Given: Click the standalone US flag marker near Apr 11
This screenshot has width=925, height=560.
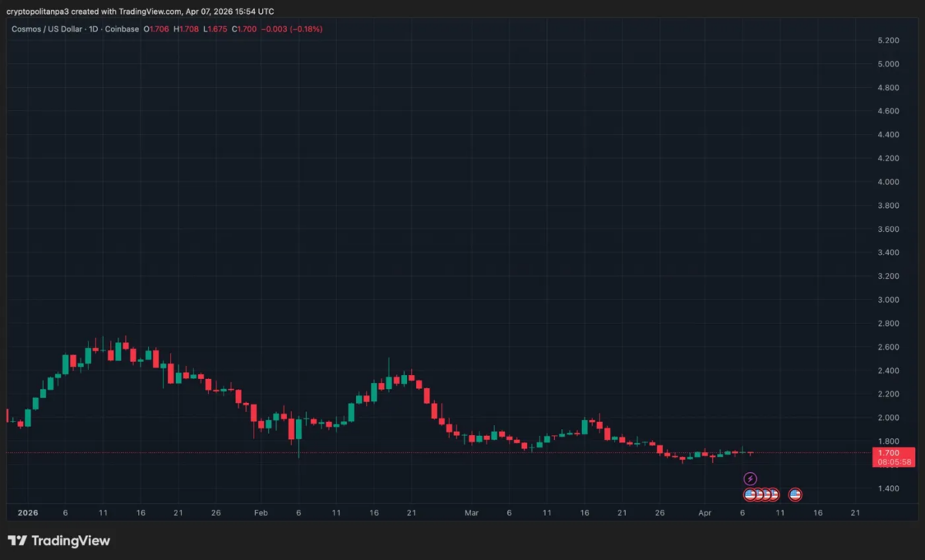Looking at the screenshot, I should [x=795, y=495].
